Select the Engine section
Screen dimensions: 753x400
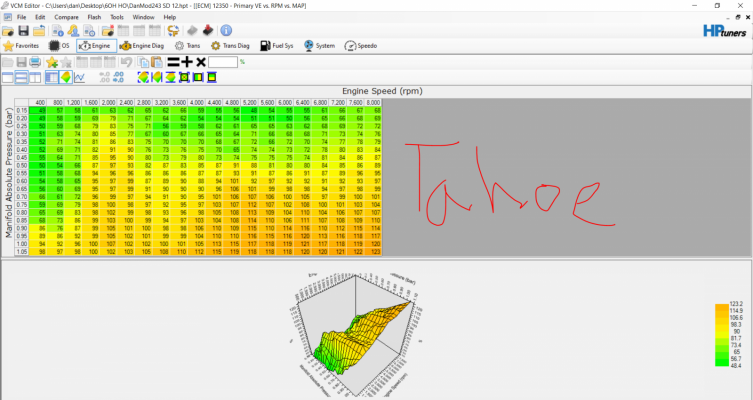(96, 46)
